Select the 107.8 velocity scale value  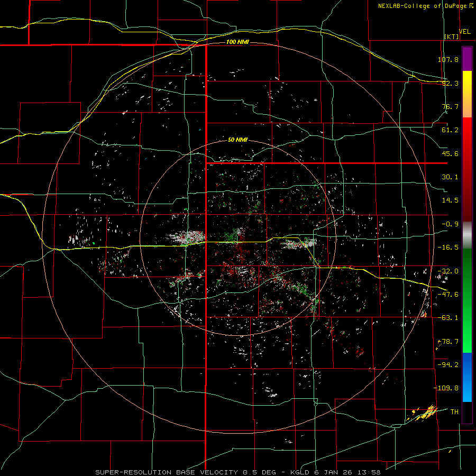click(448, 59)
